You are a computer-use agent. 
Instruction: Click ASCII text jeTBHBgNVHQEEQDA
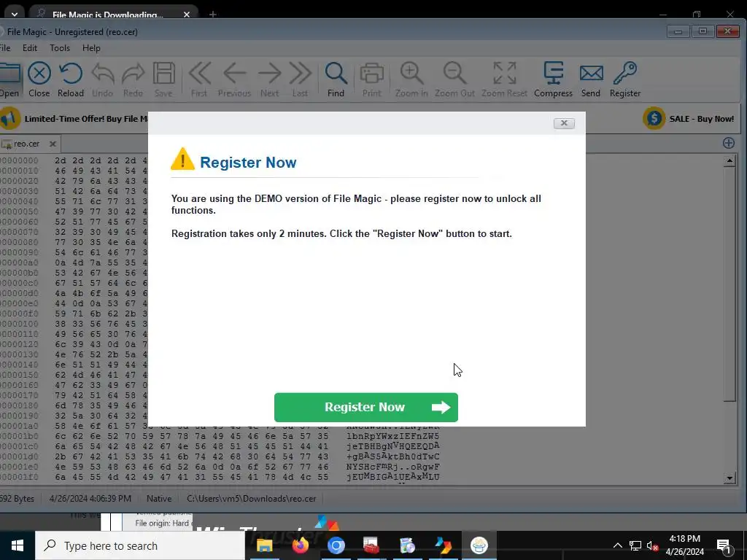pyautogui.click(x=393, y=447)
